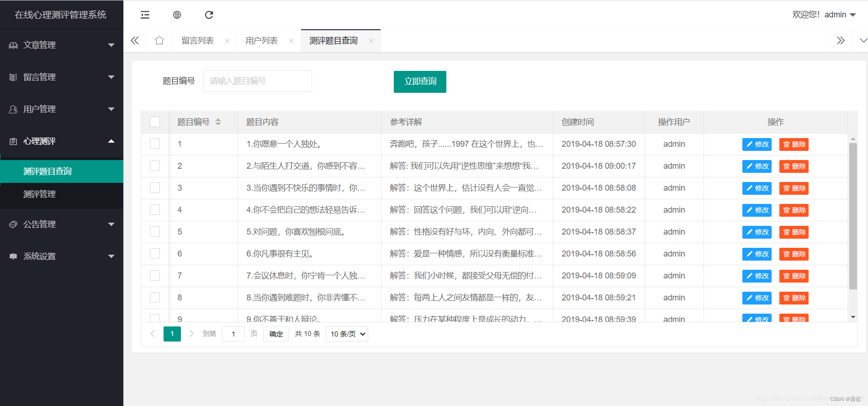
Task: Check the box for row 8
Action: click(155, 297)
